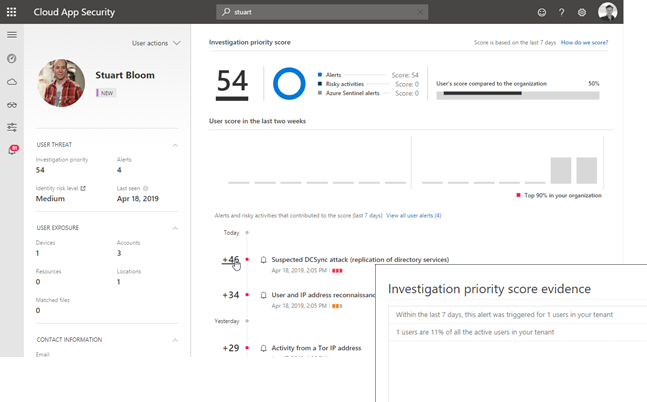Click Stuart Bloom's profile photo

(x=61, y=83)
